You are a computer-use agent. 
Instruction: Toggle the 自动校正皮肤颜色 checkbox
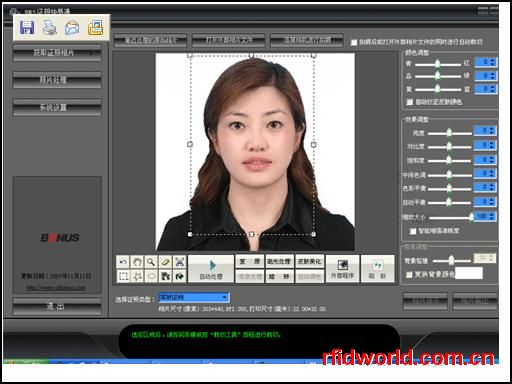tap(410, 102)
